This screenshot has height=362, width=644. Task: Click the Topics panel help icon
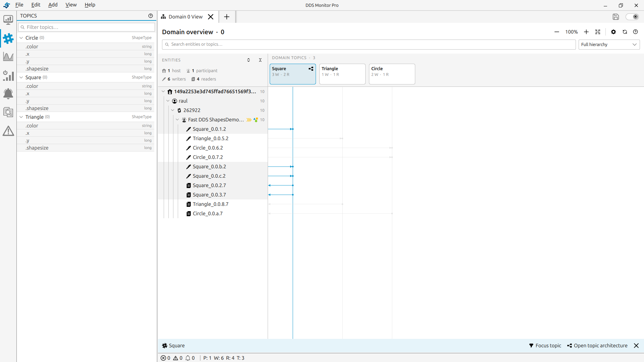coord(151,16)
